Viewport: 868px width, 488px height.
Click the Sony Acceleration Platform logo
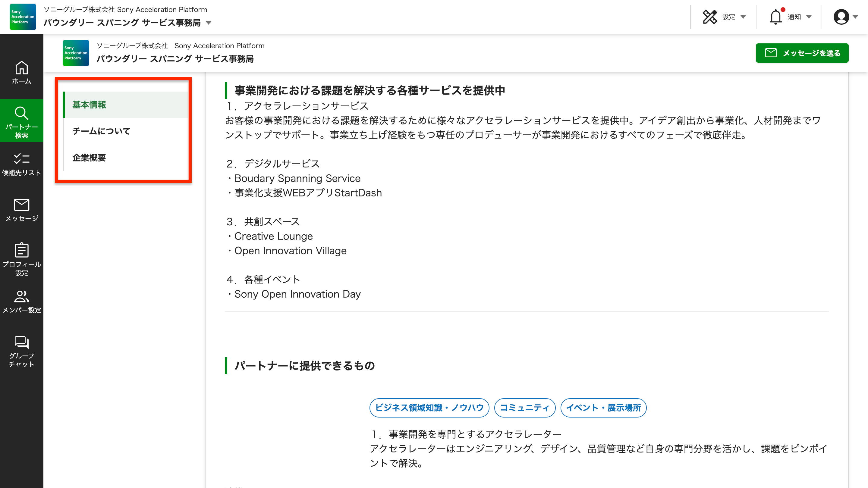pos(22,17)
